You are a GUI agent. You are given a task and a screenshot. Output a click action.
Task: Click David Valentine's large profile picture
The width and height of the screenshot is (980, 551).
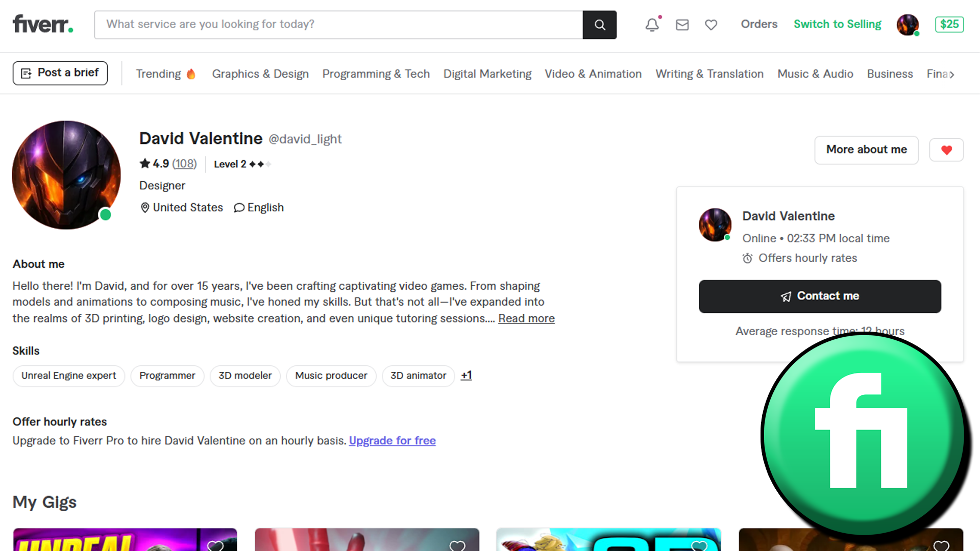[66, 175]
